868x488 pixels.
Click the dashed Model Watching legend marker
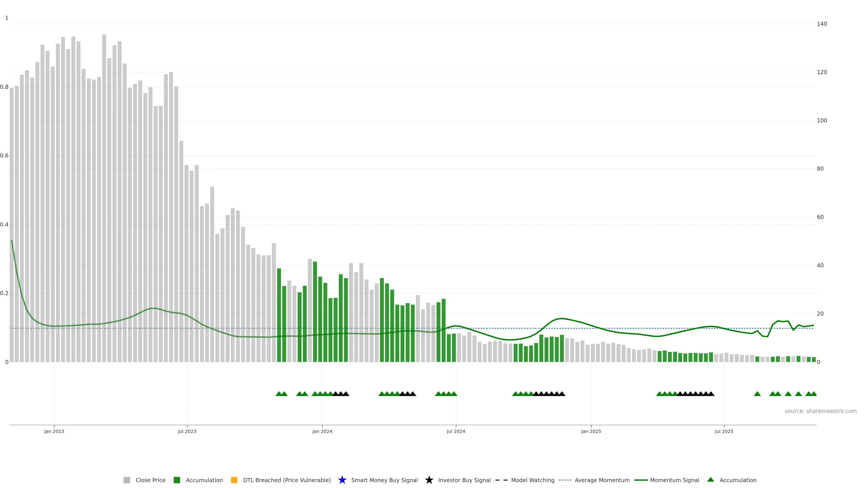[501, 480]
